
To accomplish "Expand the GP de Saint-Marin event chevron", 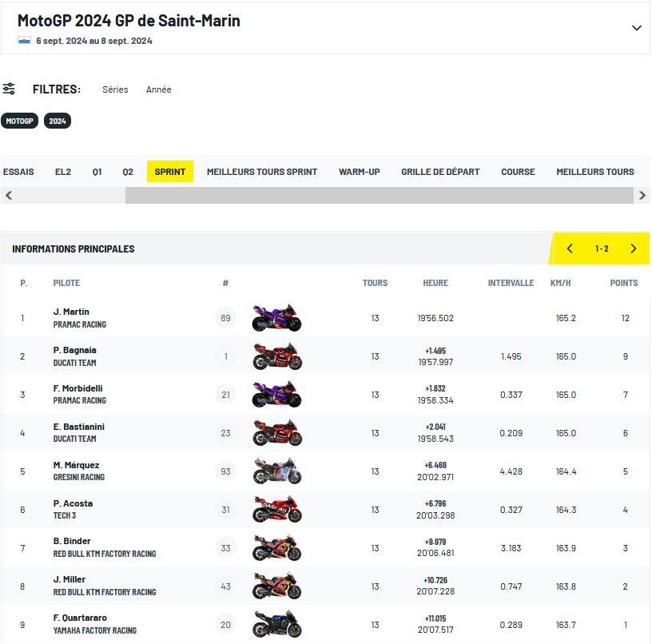I will pos(636,28).
